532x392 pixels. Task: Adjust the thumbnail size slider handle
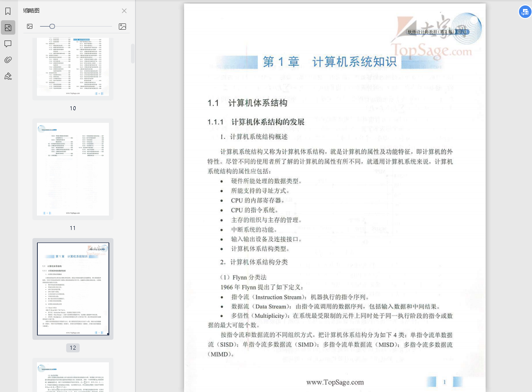[52, 26]
